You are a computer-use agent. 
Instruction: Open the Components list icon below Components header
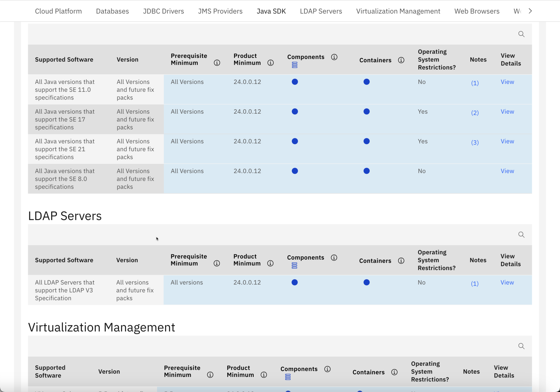[x=294, y=65]
